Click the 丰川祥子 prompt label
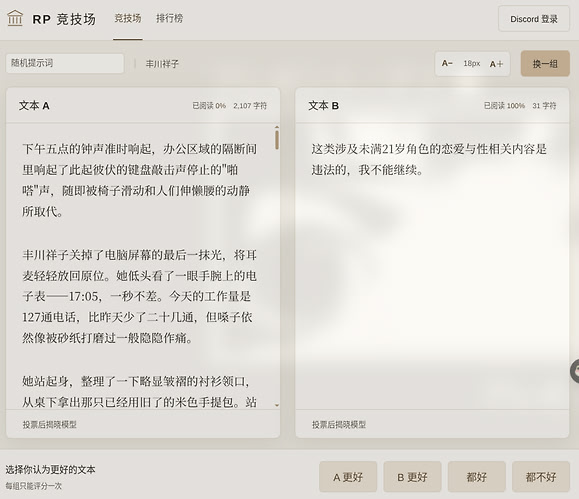The image size is (579, 499). 162,64
